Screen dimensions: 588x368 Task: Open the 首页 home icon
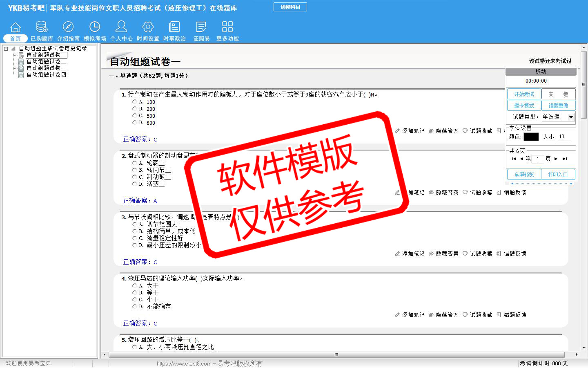pos(16,27)
